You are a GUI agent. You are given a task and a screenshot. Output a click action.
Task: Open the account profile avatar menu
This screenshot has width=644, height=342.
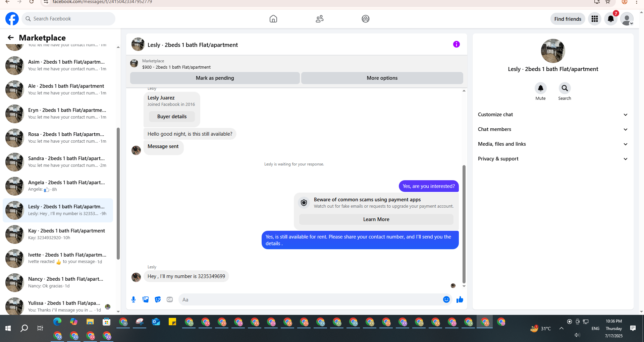click(627, 19)
